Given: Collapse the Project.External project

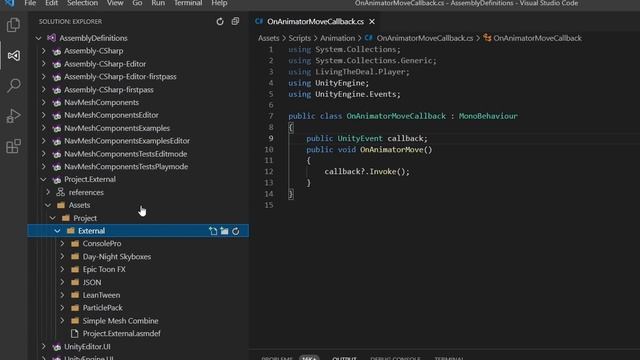Looking at the screenshot, I should click(x=43, y=179).
